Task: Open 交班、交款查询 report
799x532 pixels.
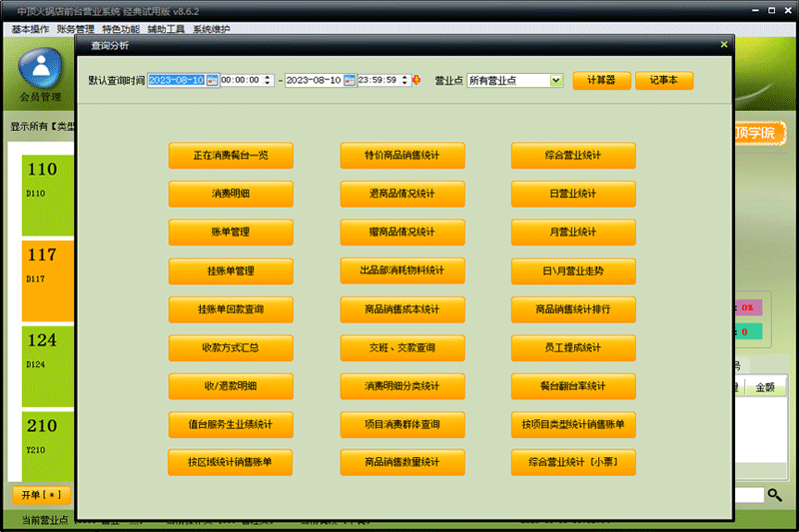Action: [402, 347]
